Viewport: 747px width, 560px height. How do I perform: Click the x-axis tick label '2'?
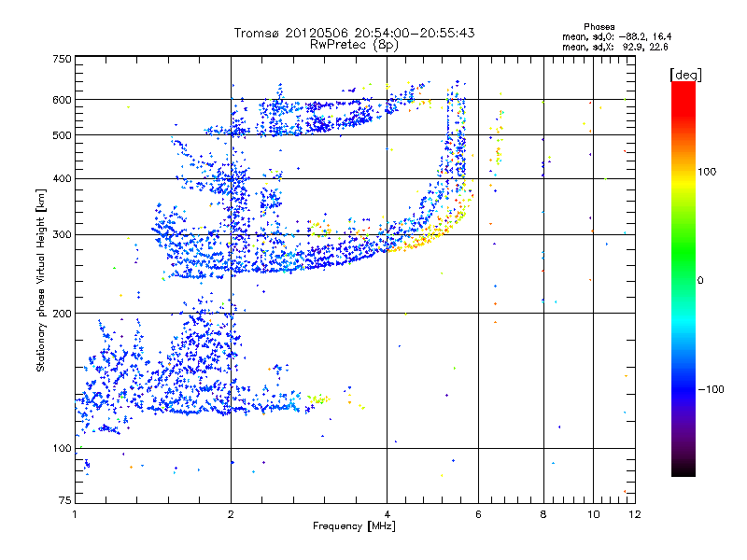pos(231,514)
